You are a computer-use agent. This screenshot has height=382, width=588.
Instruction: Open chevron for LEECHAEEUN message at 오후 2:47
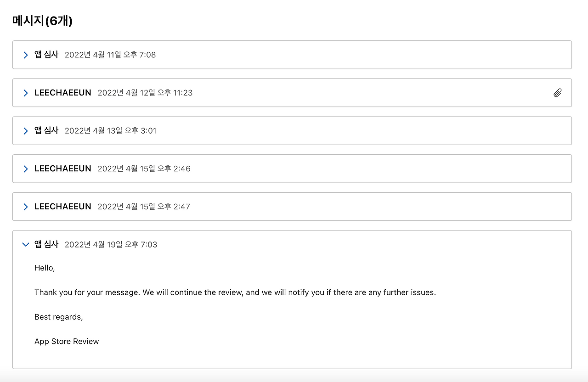26,207
